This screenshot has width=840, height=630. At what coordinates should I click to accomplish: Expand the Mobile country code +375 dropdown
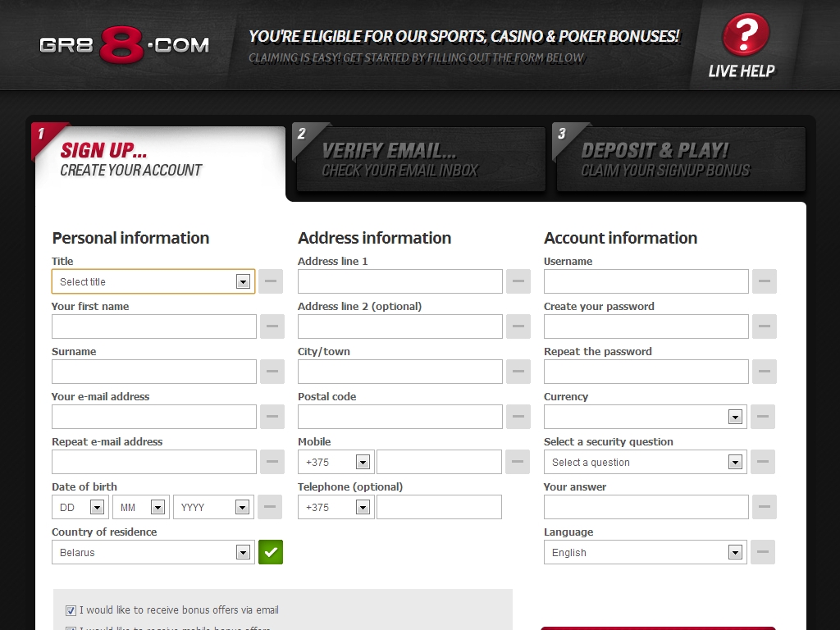click(x=336, y=462)
